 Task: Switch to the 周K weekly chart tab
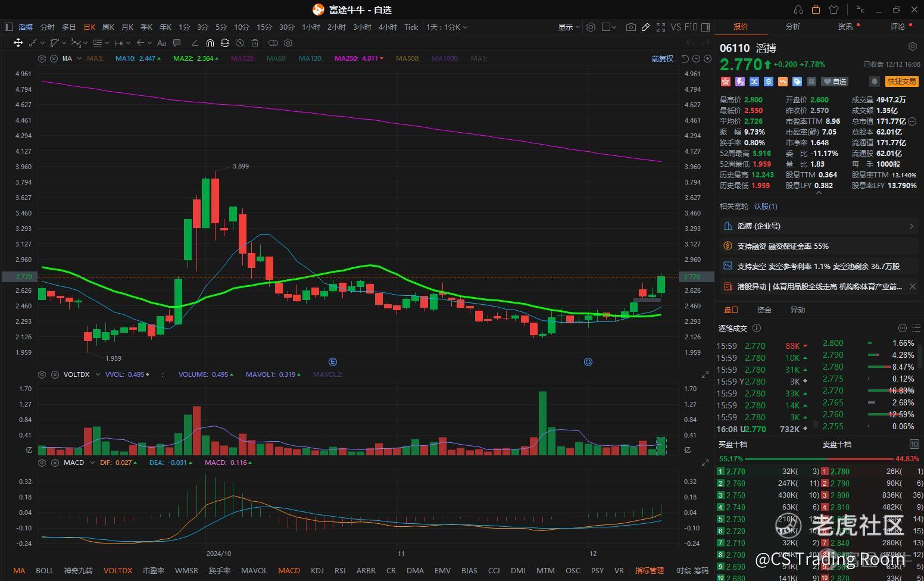[x=108, y=27]
